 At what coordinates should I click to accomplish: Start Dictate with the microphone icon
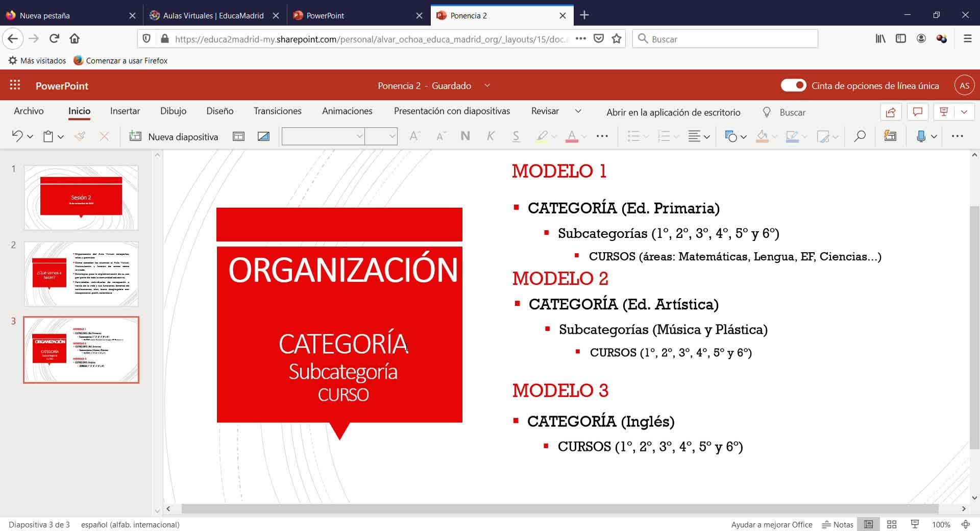(921, 136)
